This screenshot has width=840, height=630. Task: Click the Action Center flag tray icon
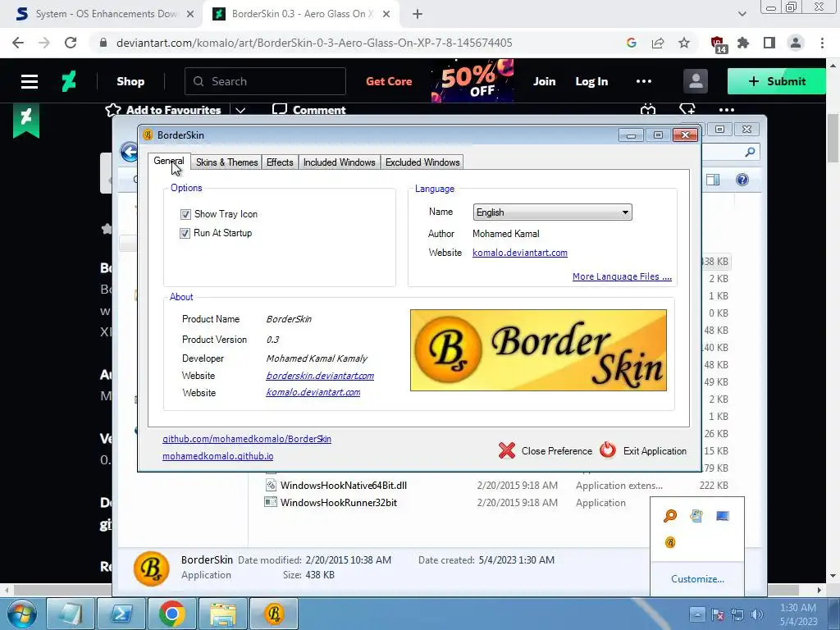click(718, 614)
